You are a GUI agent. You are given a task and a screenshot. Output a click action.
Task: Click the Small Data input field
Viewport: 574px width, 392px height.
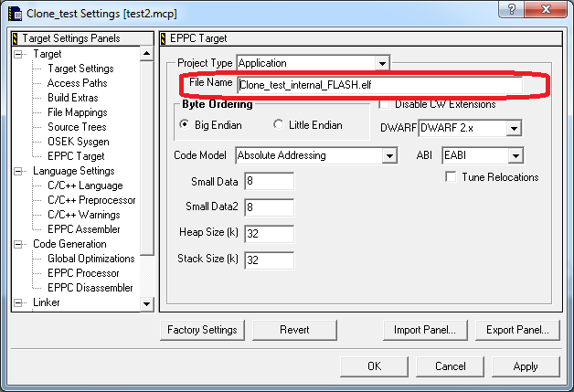[269, 181]
